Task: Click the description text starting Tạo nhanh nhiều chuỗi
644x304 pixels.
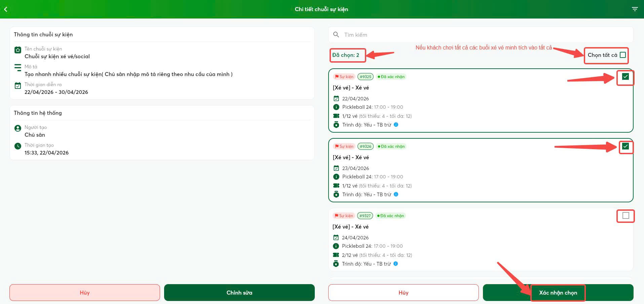Action: tap(128, 74)
